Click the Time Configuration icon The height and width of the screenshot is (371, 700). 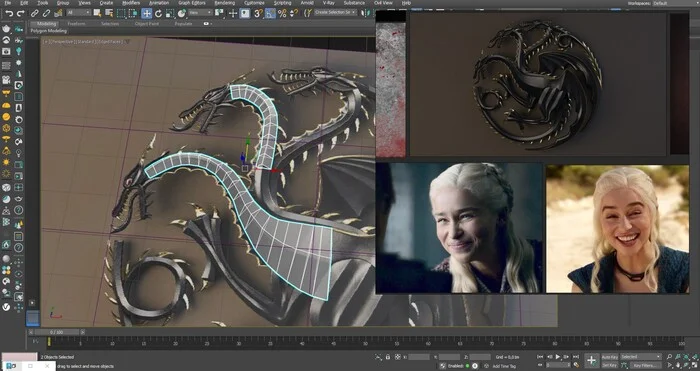(x=576, y=365)
